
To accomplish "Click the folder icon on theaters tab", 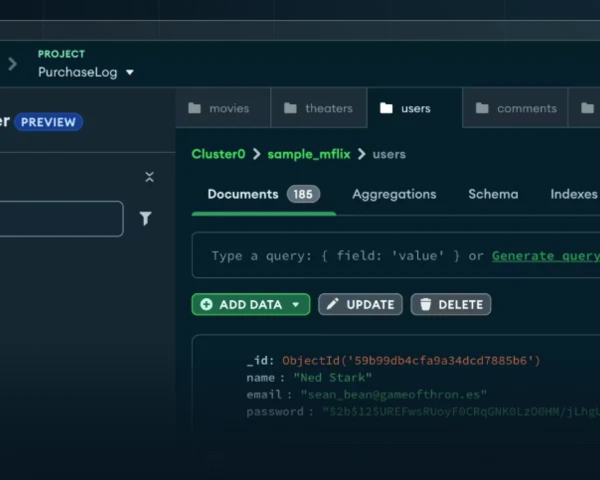I will pyautogui.click(x=290, y=108).
